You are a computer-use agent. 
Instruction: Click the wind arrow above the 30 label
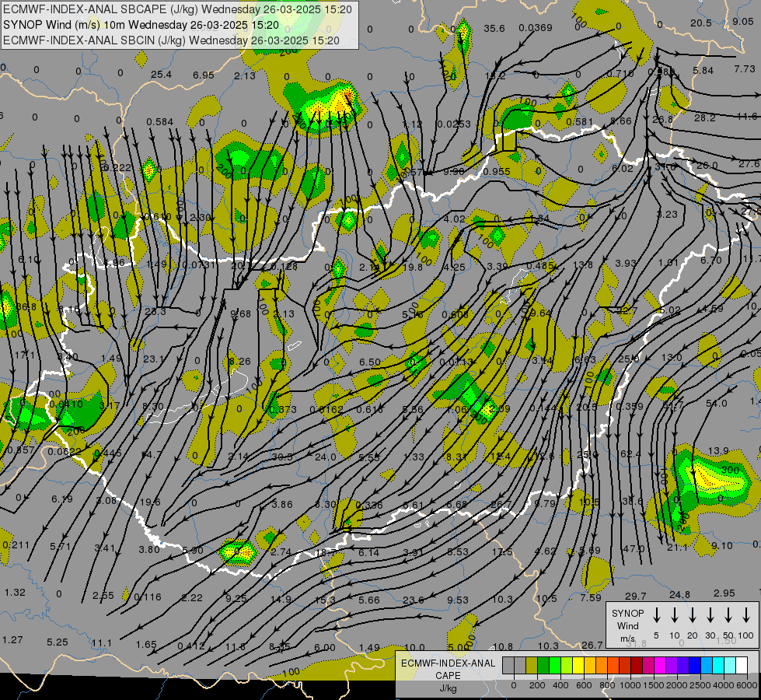tap(710, 615)
